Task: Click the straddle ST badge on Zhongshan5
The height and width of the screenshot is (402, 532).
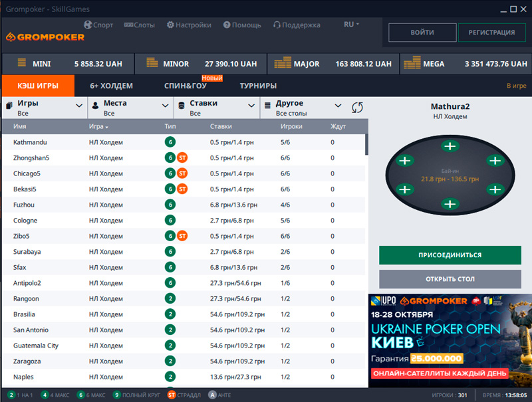Action: coord(182,158)
